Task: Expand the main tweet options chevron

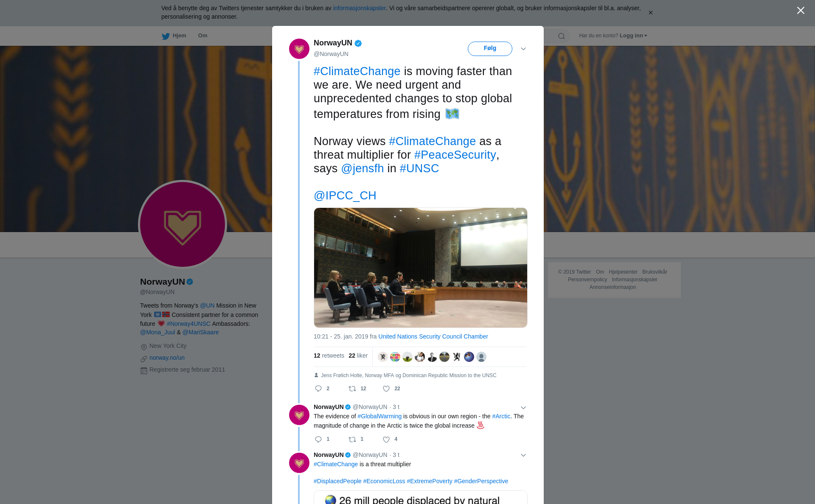Action: click(x=523, y=49)
